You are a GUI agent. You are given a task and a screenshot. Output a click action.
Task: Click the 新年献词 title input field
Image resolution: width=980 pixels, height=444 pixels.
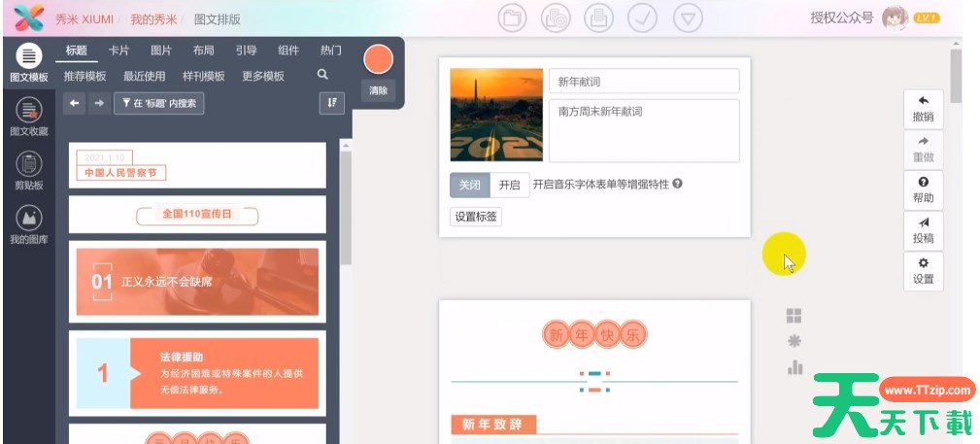[x=644, y=82]
